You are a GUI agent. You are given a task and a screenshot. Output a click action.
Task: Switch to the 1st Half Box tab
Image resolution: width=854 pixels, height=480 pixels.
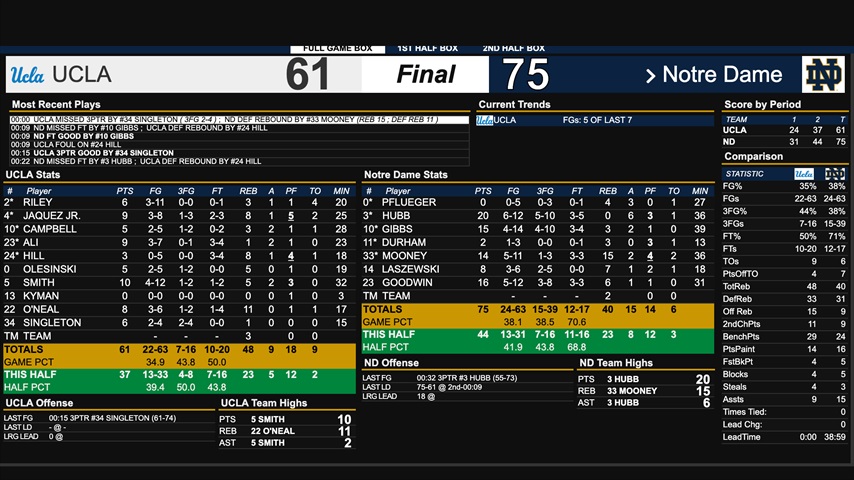[x=427, y=48]
